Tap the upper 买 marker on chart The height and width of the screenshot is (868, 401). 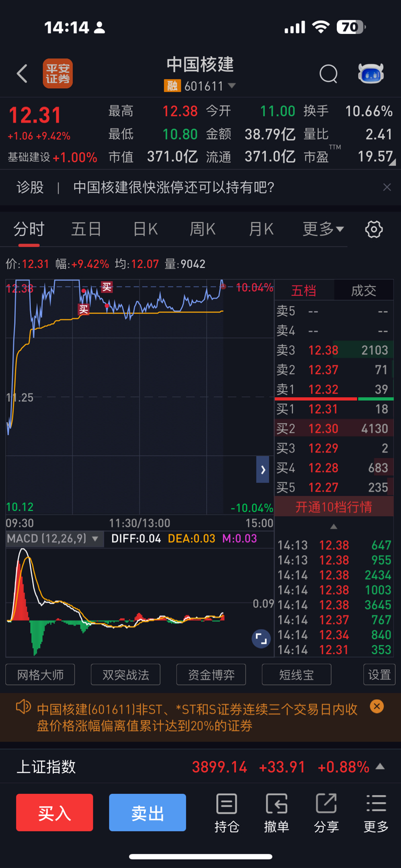(x=107, y=287)
